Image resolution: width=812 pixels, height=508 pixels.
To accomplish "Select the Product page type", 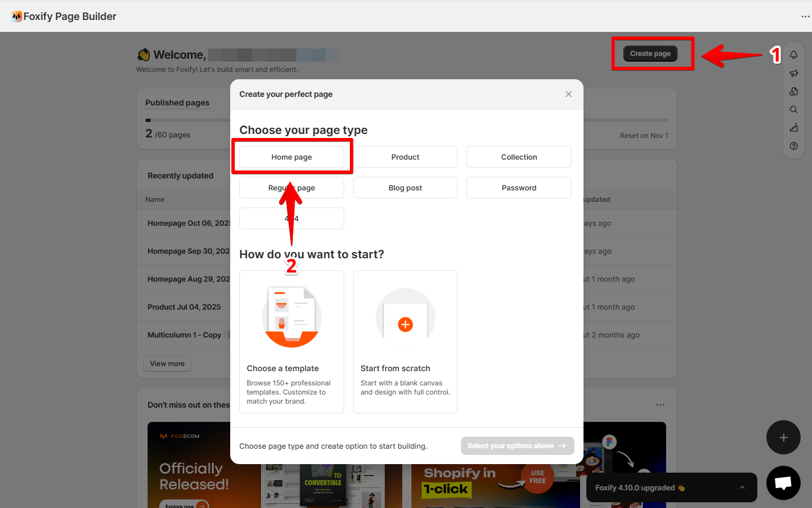I will [x=405, y=157].
